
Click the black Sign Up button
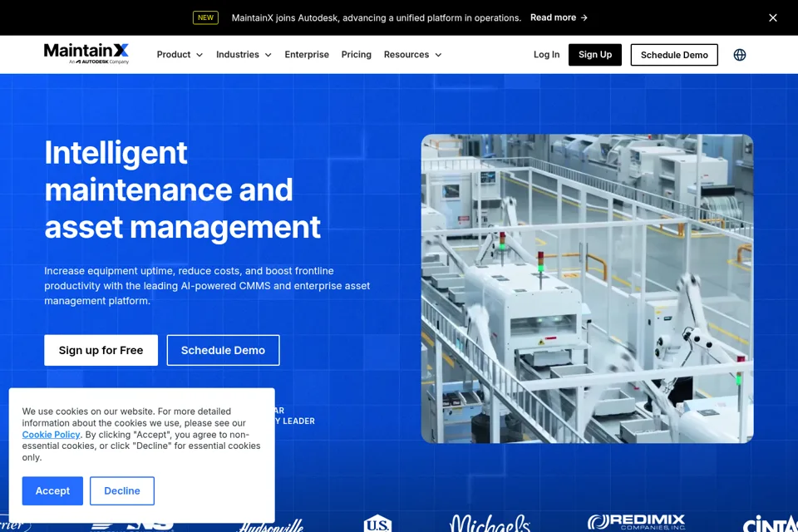tap(595, 55)
